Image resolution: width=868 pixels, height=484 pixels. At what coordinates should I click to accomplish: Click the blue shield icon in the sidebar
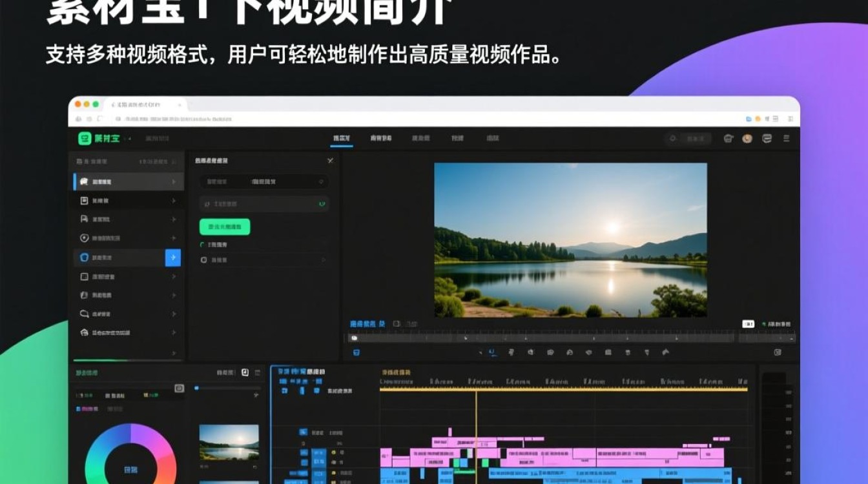[x=84, y=257]
